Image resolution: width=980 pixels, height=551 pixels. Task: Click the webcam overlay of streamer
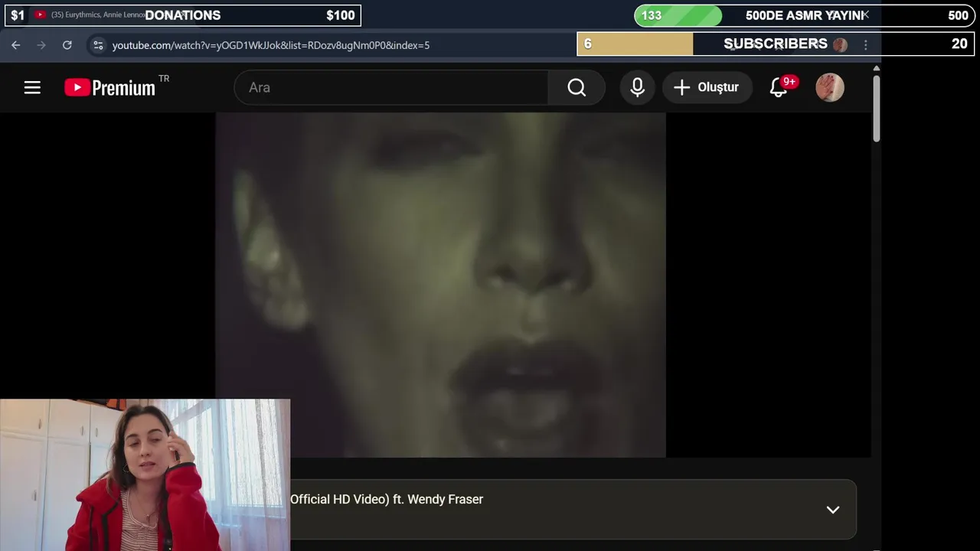click(145, 474)
